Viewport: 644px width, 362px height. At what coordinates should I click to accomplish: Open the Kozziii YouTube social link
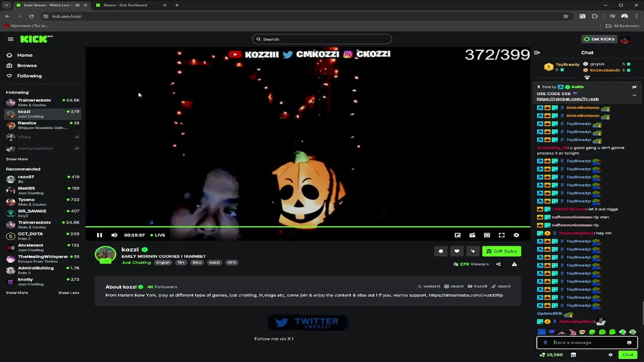[477, 287]
